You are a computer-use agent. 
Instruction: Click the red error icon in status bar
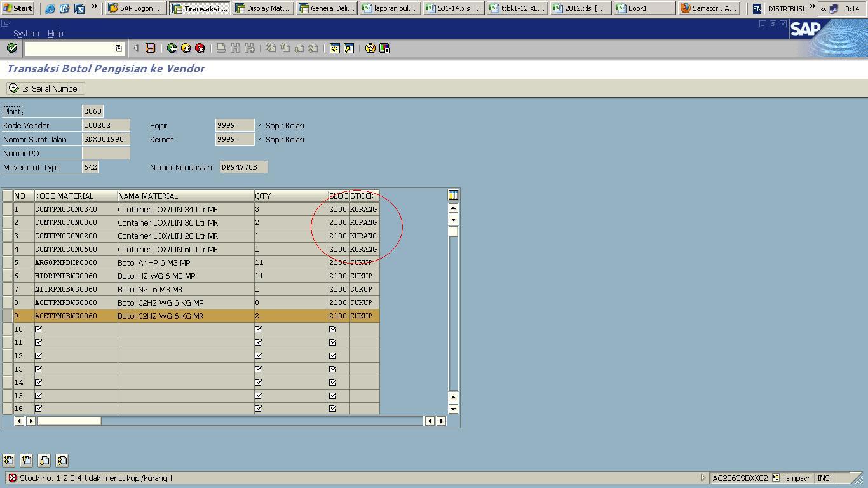tap(12, 478)
